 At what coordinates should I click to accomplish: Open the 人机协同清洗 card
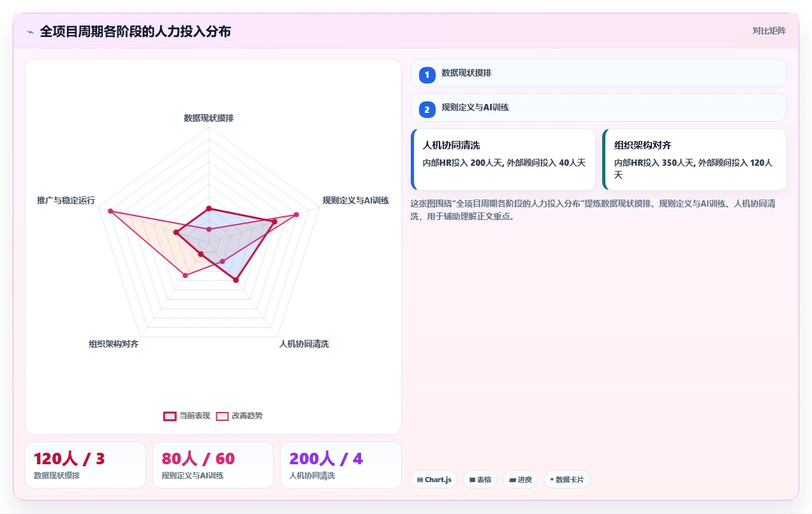coord(503,159)
